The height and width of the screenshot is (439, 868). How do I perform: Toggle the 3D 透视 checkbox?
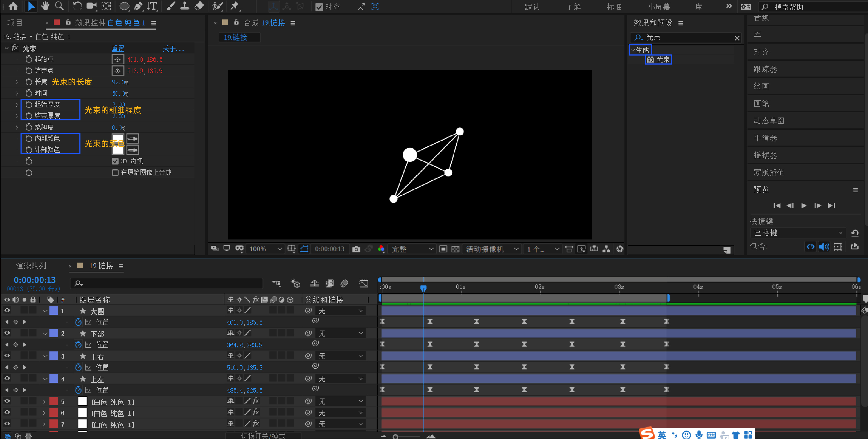click(x=115, y=161)
